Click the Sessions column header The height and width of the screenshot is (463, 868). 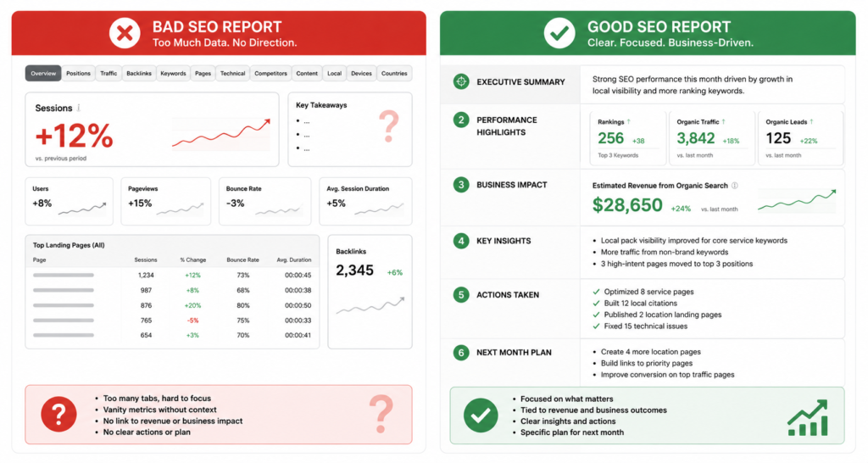[x=146, y=259]
